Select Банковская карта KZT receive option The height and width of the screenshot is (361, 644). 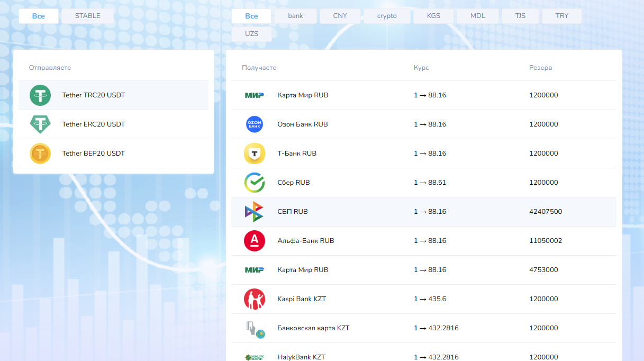(424, 328)
